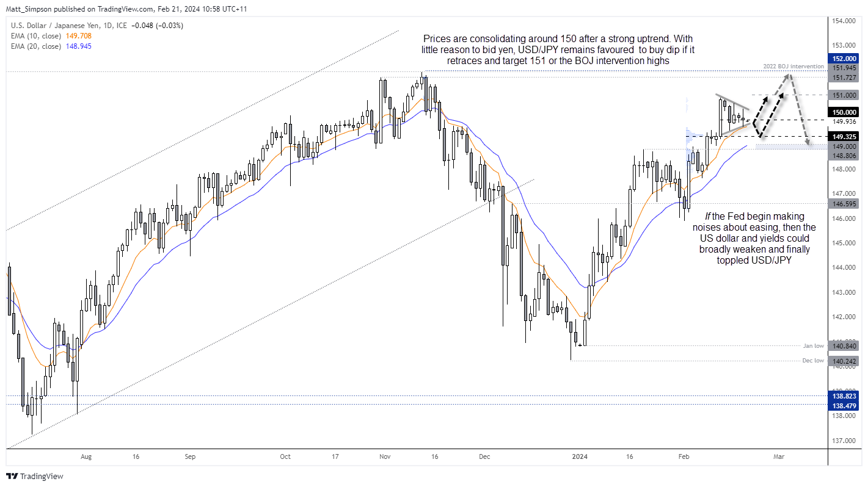The width and height of the screenshot is (868, 487).
Task: Click the Dec label on time axis
Action: point(484,456)
